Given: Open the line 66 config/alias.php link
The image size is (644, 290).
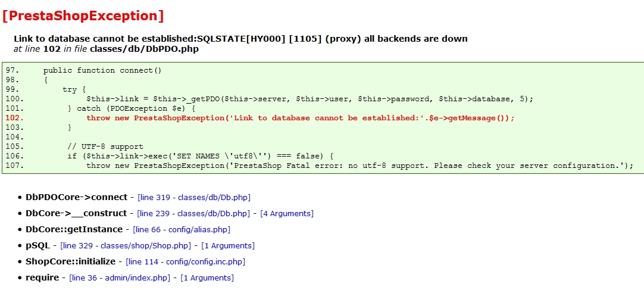Looking at the screenshot, I should coord(182,230).
